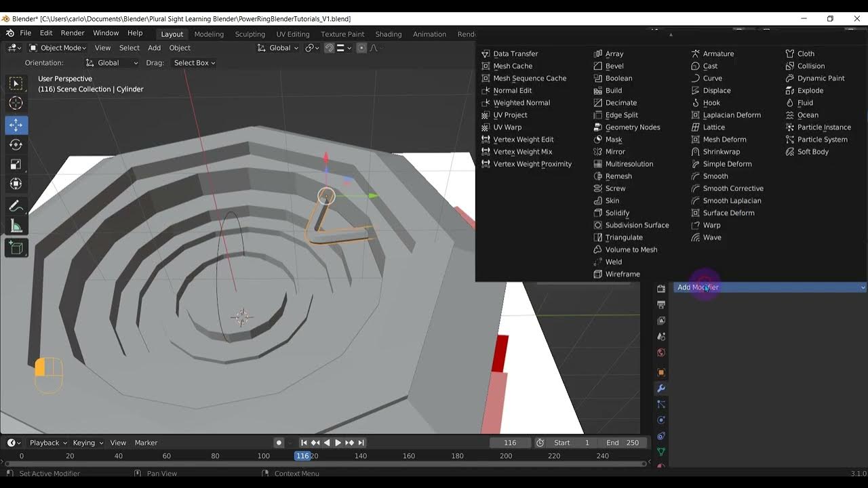Screen dimensions: 868x488
Task: Open the Object Data properties tab
Action: (661, 451)
